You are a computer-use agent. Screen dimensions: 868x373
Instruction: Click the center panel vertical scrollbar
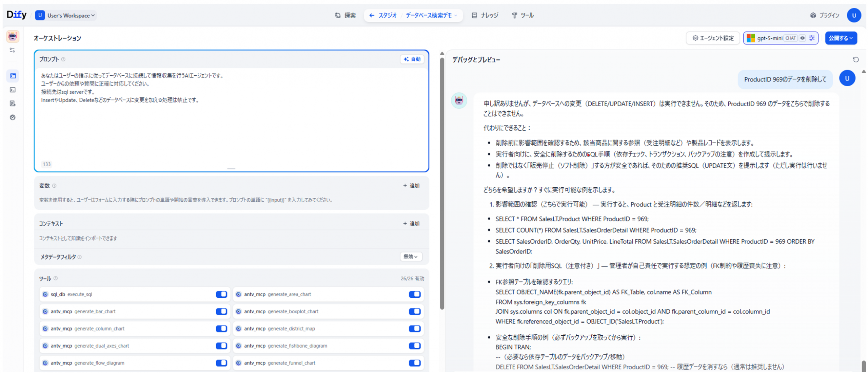[x=442, y=183]
